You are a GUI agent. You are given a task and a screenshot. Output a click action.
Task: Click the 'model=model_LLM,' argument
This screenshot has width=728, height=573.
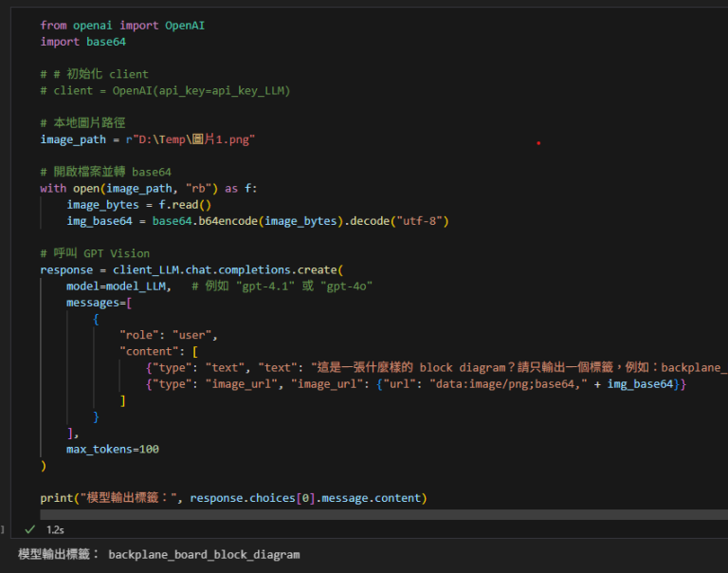tap(118, 286)
